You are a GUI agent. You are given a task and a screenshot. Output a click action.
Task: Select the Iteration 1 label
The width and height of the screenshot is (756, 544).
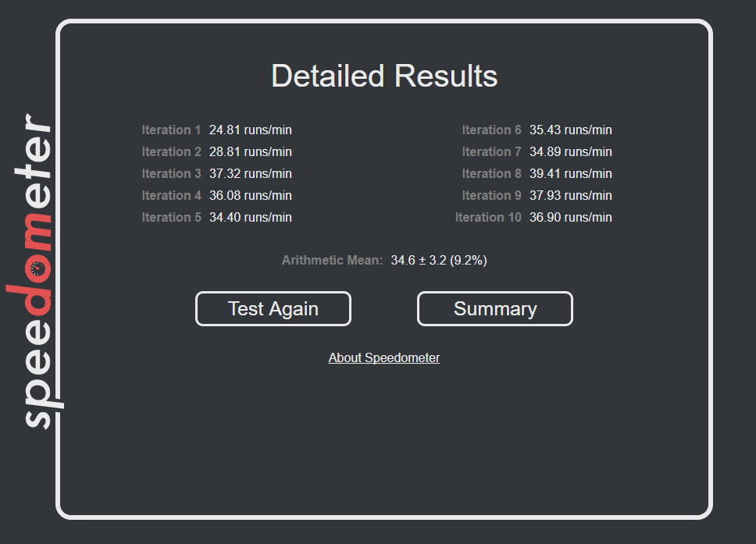(x=171, y=130)
